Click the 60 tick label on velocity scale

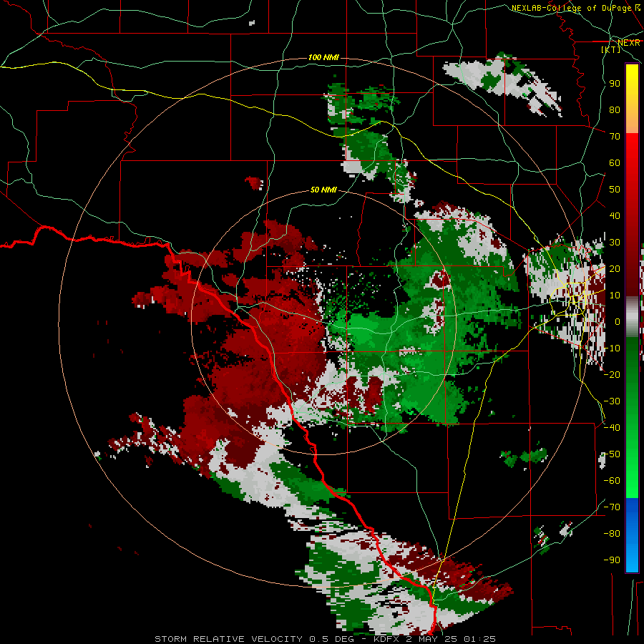click(x=615, y=163)
